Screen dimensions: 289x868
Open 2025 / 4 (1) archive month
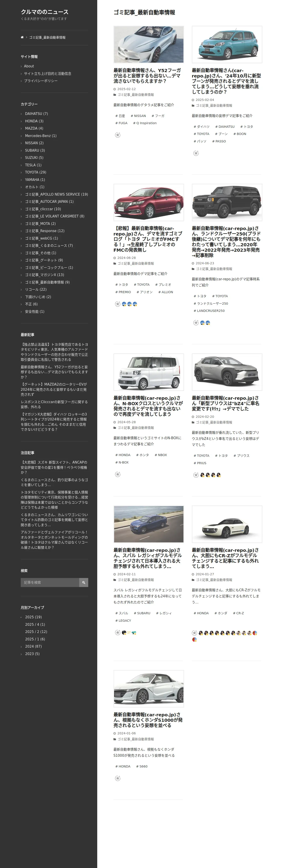pos(35,625)
